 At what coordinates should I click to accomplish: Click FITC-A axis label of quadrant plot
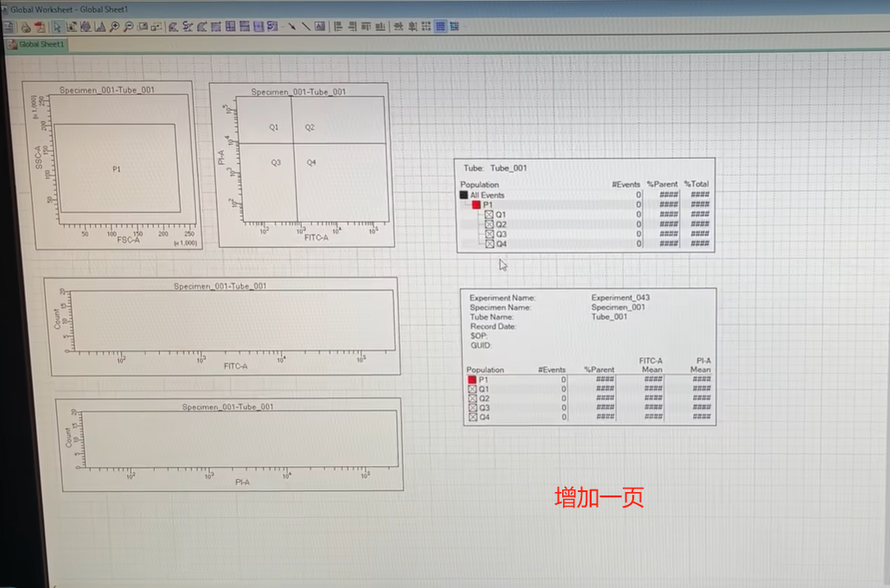pyautogui.click(x=317, y=238)
